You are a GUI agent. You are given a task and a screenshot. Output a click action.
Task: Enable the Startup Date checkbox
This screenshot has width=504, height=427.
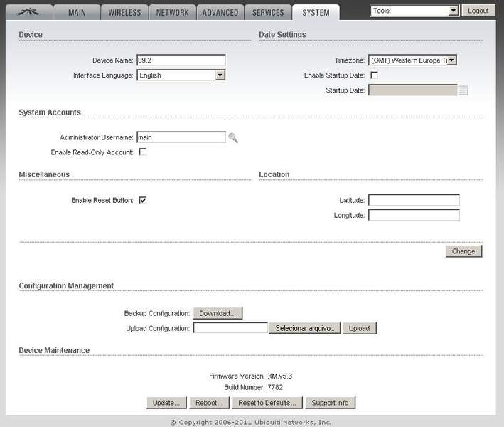click(x=374, y=75)
